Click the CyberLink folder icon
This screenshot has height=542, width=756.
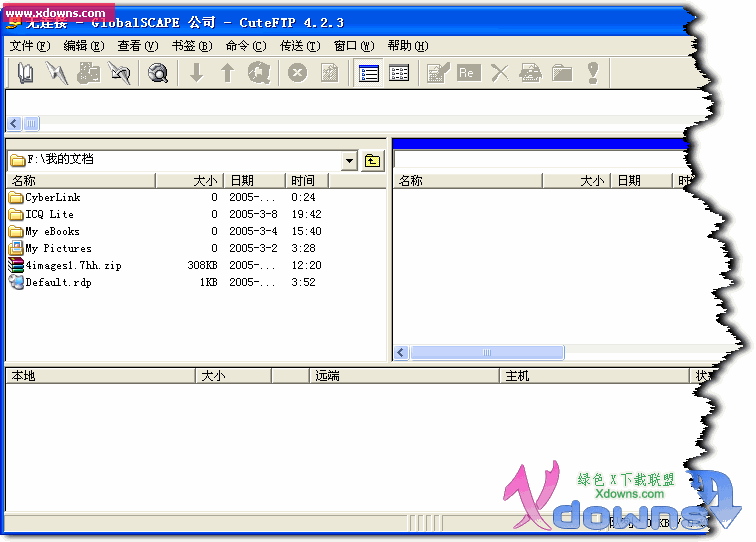16,197
